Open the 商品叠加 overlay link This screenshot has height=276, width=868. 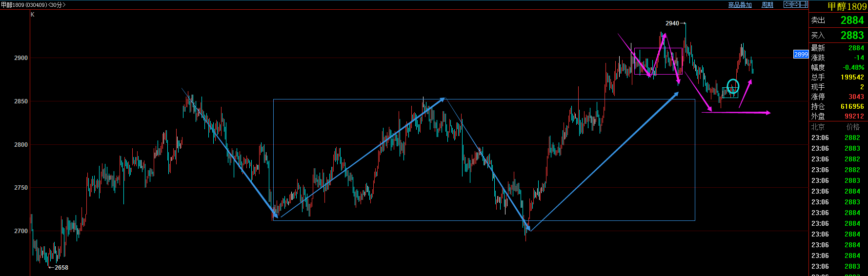(x=740, y=5)
